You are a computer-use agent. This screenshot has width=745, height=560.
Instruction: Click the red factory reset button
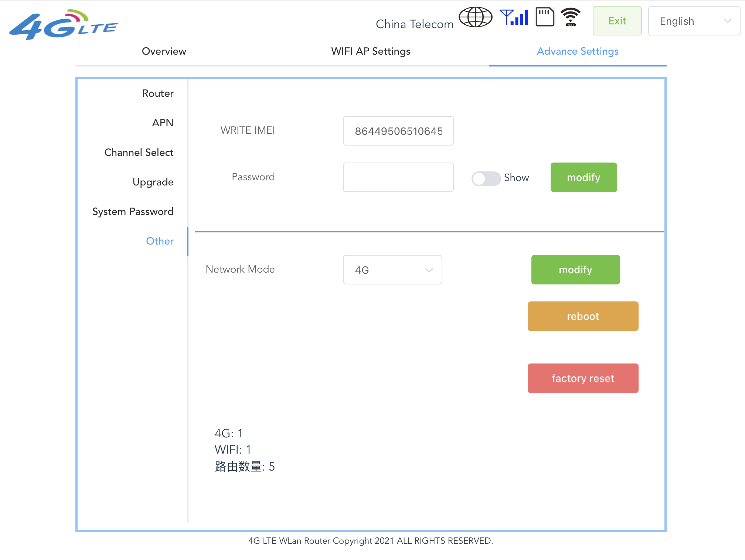click(x=583, y=378)
